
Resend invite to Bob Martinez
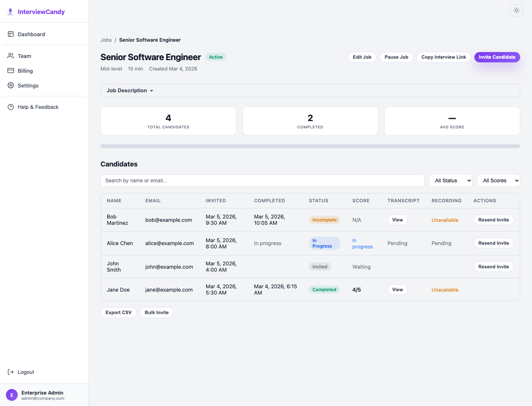(x=494, y=220)
